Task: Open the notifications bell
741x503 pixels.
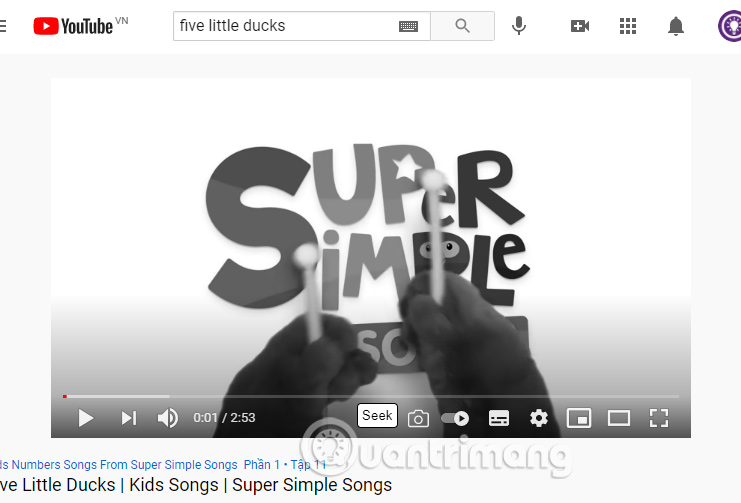Action: (x=676, y=26)
